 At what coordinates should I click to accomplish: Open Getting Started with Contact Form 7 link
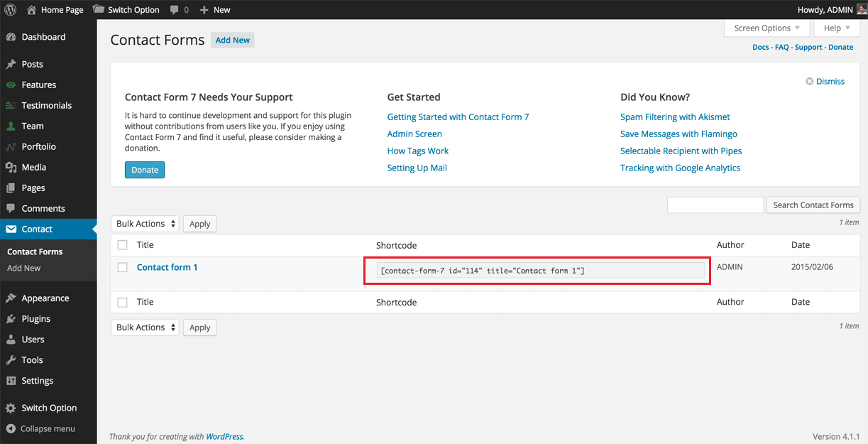tap(458, 117)
